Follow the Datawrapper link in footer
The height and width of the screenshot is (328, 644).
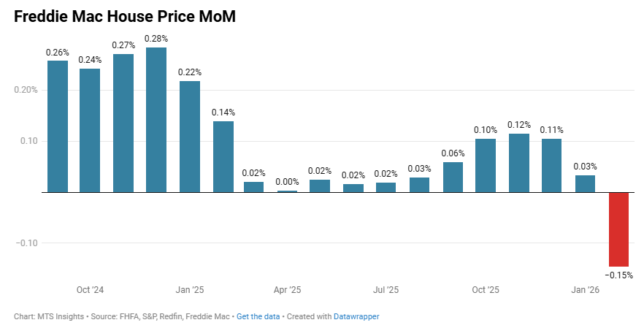(356, 316)
